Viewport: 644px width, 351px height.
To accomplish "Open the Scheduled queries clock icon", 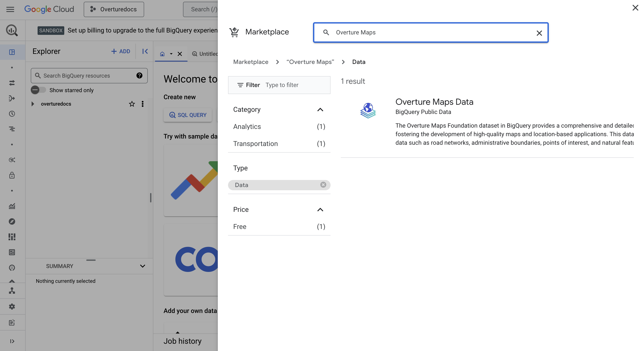I will point(12,114).
